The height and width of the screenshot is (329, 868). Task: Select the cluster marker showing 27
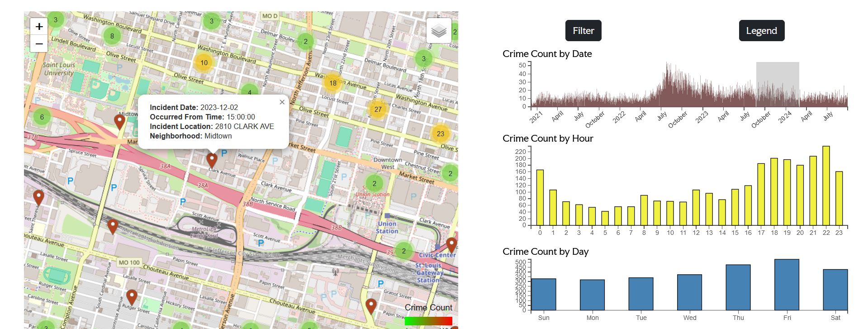point(378,110)
